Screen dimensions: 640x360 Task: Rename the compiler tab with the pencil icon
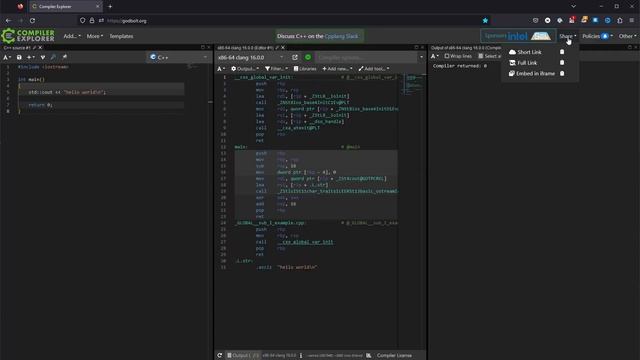point(277,48)
